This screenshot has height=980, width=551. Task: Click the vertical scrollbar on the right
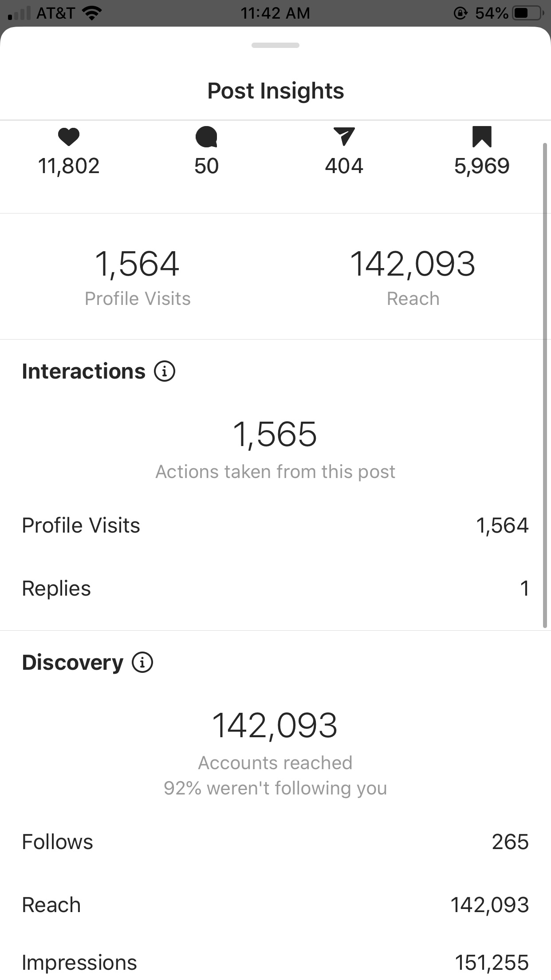coord(545,385)
